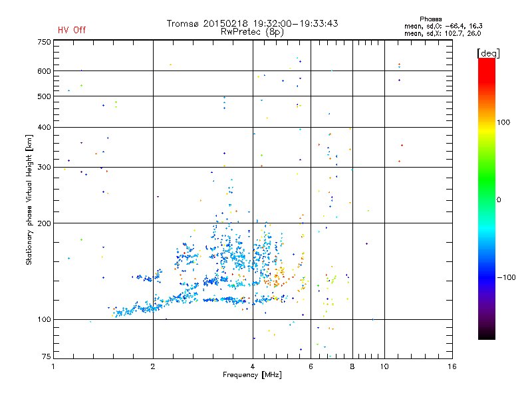Click the 'Phases' heading text
532x399 pixels.
tap(430, 19)
